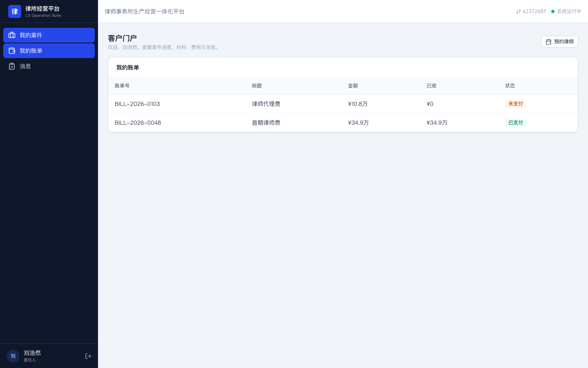Select bill number BILL-2026-0103
588x368 pixels.
click(137, 104)
